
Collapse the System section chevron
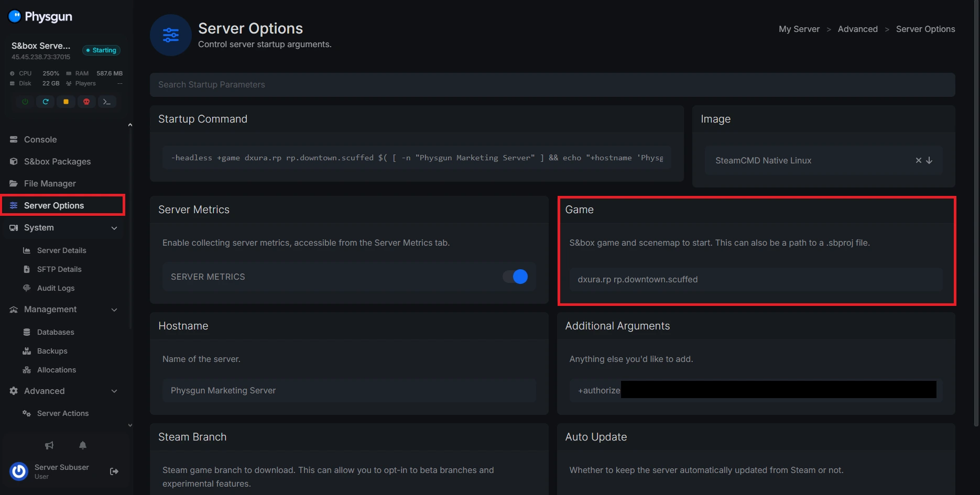click(114, 228)
